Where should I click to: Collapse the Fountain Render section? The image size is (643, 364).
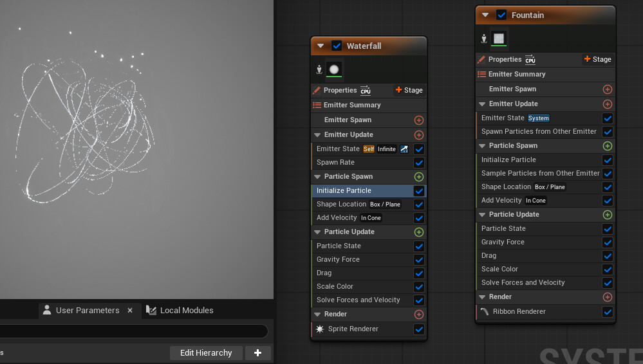pyautogui.click(x=482, y=296)
